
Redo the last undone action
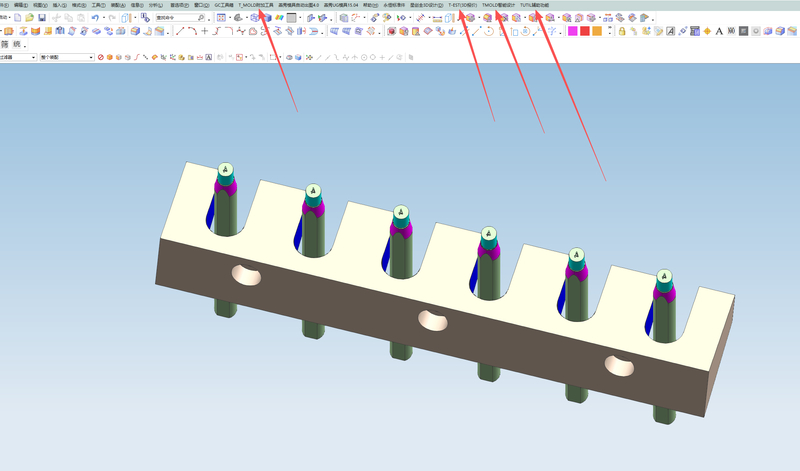coord(112,18)
